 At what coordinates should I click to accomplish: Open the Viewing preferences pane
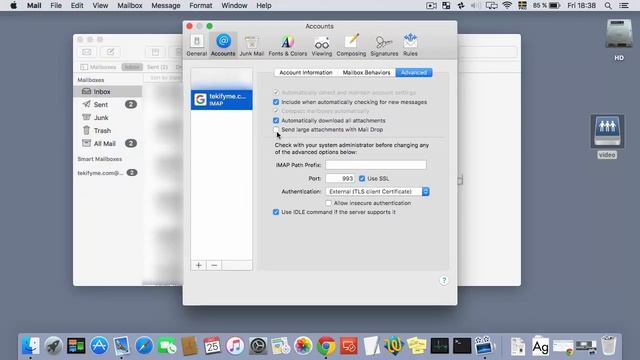pos(322,45)
